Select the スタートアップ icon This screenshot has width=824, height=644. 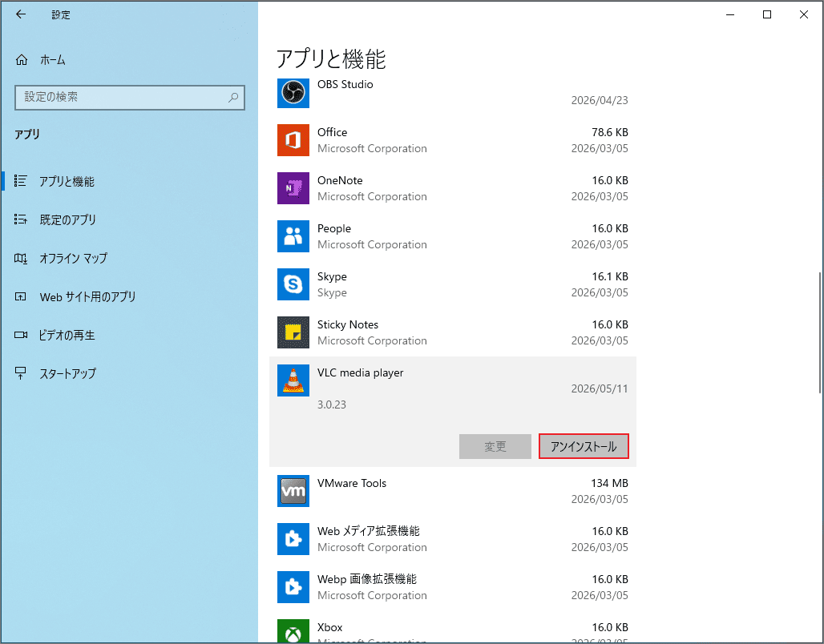(x=21, y=373)
